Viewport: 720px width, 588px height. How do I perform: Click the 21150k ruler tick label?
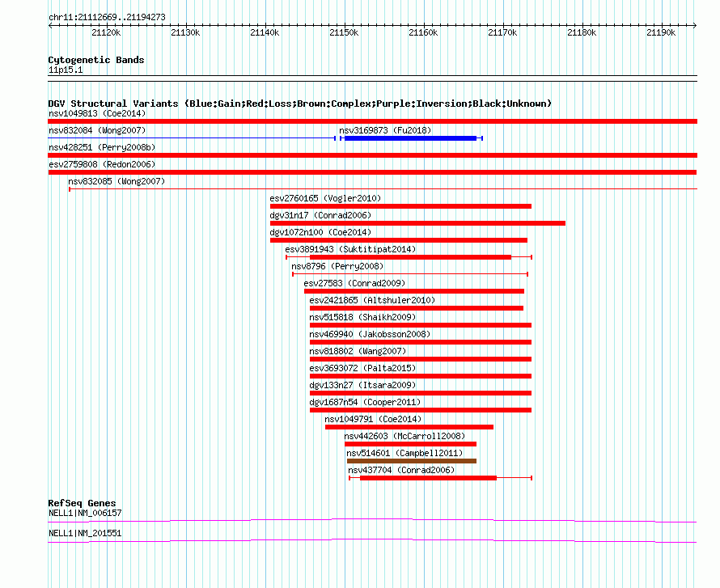[344, 32]
